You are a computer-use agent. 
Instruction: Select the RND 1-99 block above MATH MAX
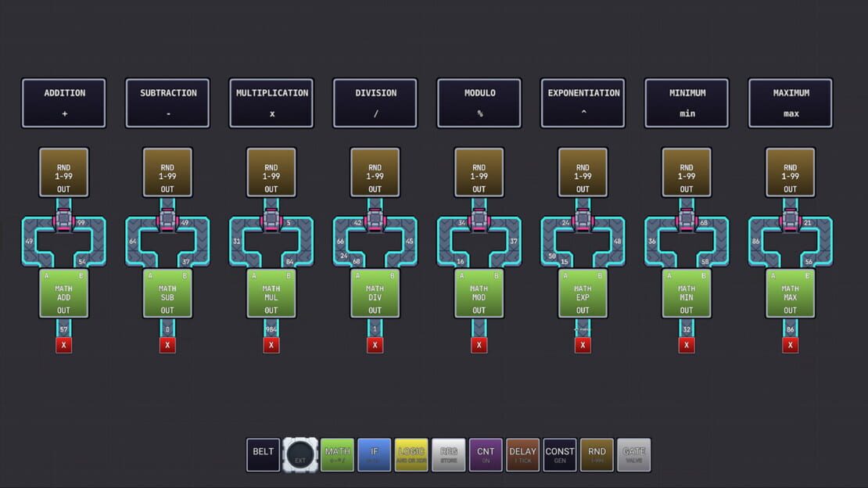click(x=790, y=172)
